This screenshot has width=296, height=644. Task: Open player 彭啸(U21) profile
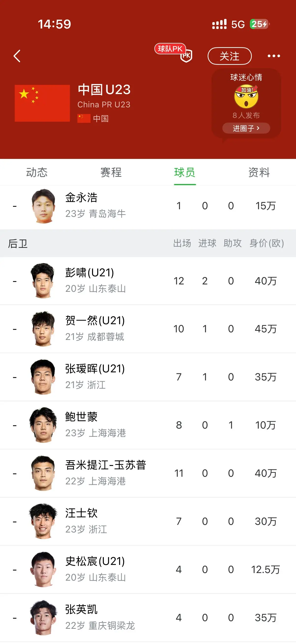pyautogui.click(x=148, y=281)
